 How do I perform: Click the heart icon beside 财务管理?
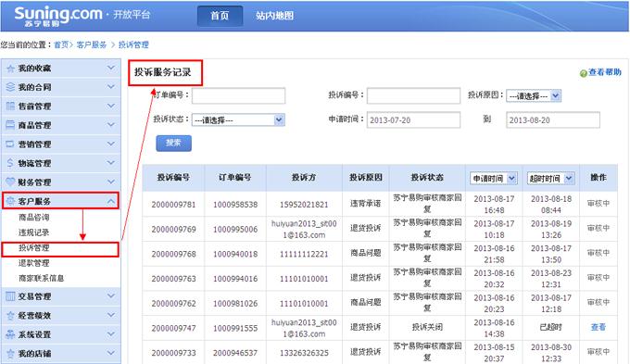pos(10,182)
